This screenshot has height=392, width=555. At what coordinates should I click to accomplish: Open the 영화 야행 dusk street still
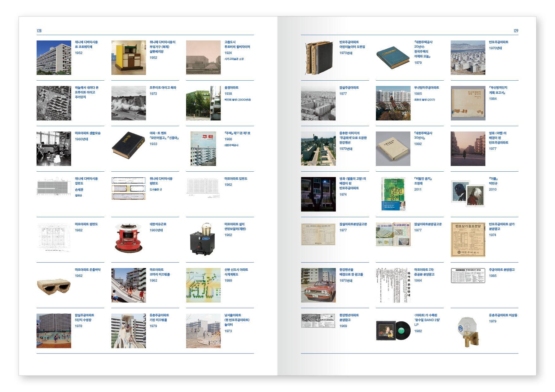tap(468, 149)
